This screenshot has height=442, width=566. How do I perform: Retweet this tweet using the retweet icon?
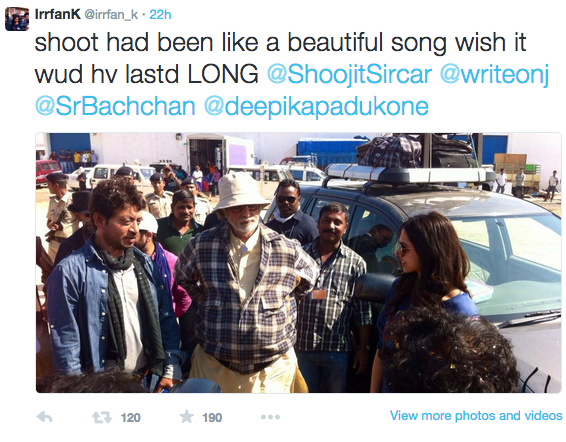pos(101,418)
